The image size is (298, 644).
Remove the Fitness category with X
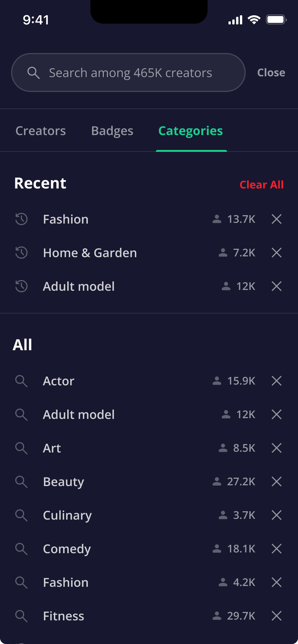click(277, 616)
